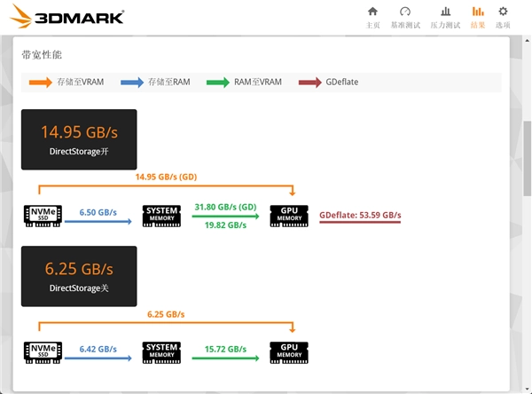This screenshot has width=532, height=394.
Task: Open 选项 options with the gear icon
Action: pyautogui.click(x=503, y=17)
